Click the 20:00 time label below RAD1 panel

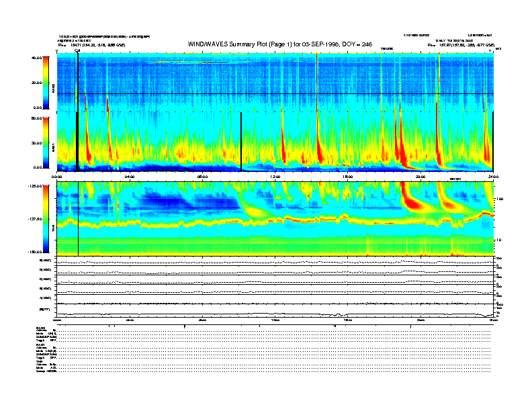click(420, 177)
